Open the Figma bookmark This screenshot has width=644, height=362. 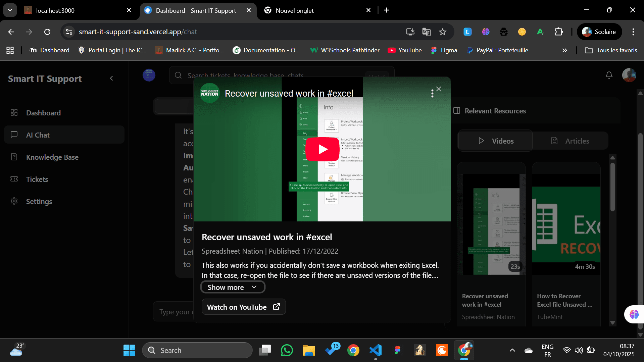[x=444, y=50]
